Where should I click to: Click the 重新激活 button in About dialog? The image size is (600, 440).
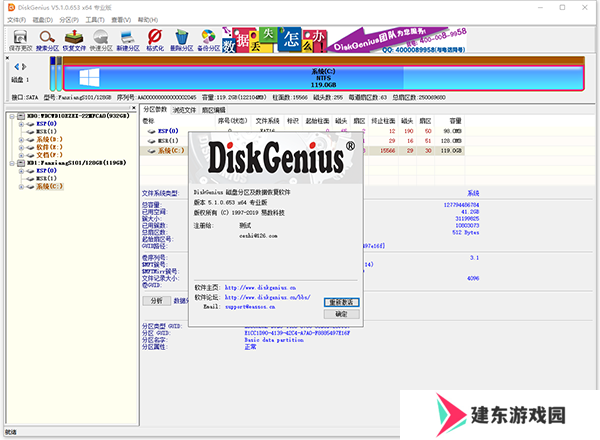(x=341, y=302)
